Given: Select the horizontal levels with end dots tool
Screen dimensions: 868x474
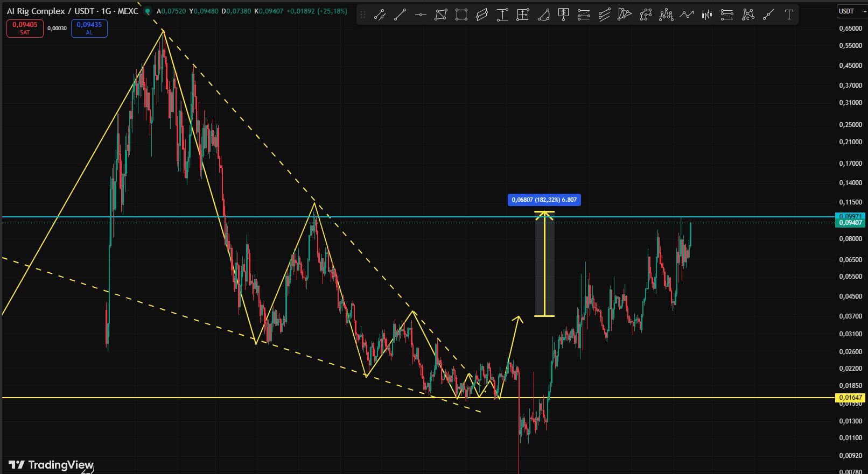Looking at the screenshot, I should (x=727, y=15).
